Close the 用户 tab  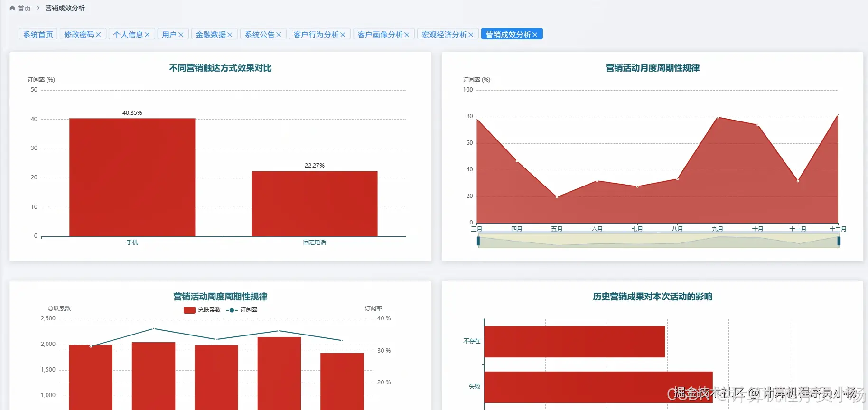tap(181, 35)
